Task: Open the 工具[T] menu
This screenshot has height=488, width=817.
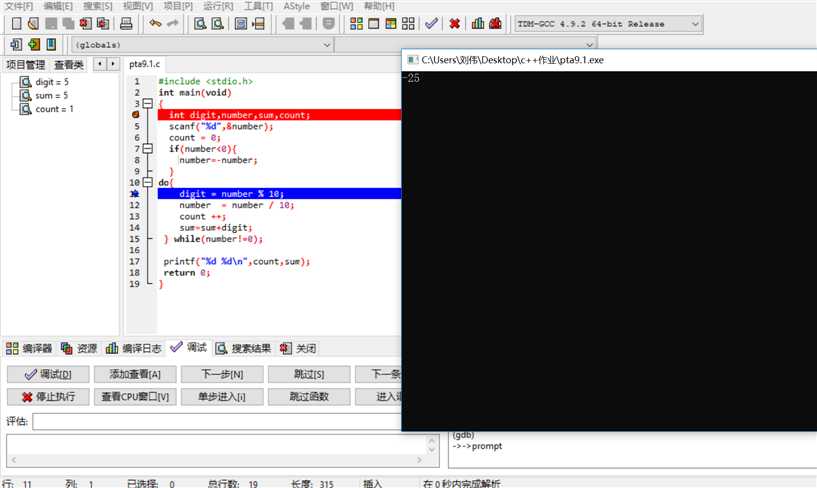Action: [x=258, y=6]
